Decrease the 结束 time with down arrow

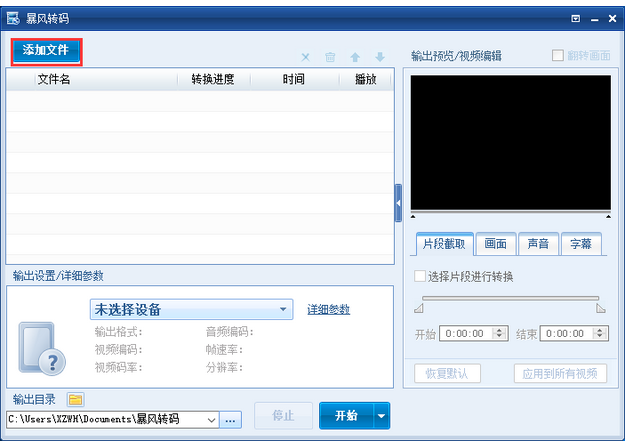[600, 337]
